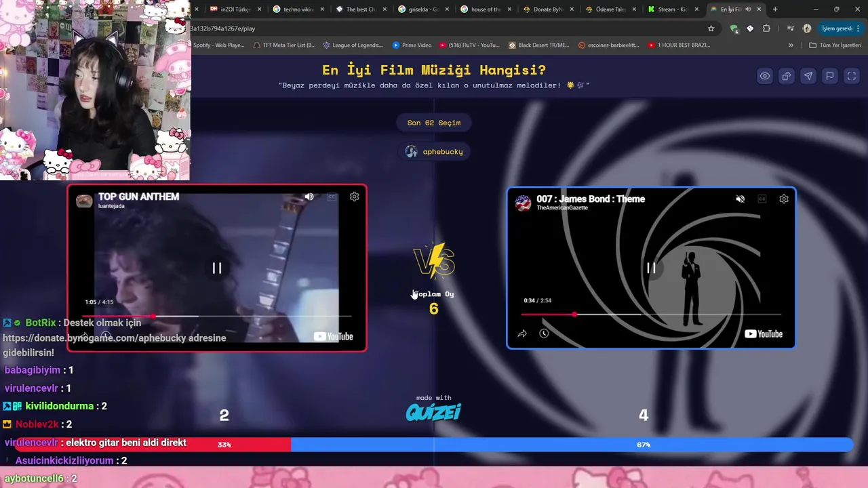Toggle sound on the Top Gun Anthem video
Screen dimensions: 868x488
pyautogui.click(x=309, y=197)
